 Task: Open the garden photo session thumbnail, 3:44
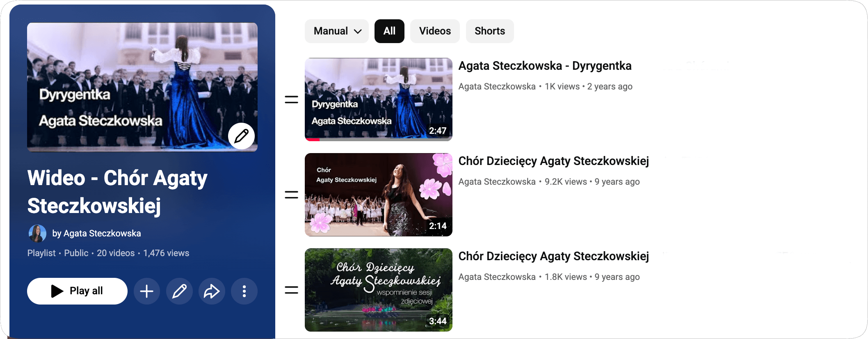coord(378,290)
